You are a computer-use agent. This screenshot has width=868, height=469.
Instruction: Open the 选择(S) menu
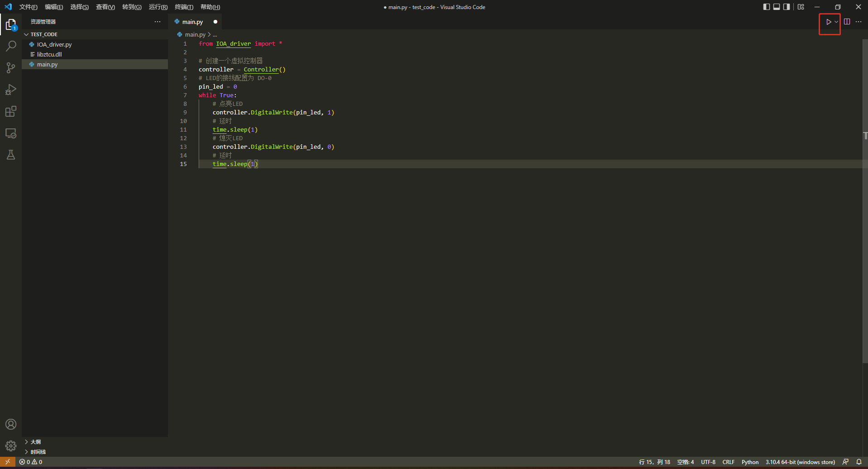click(79, 7)
